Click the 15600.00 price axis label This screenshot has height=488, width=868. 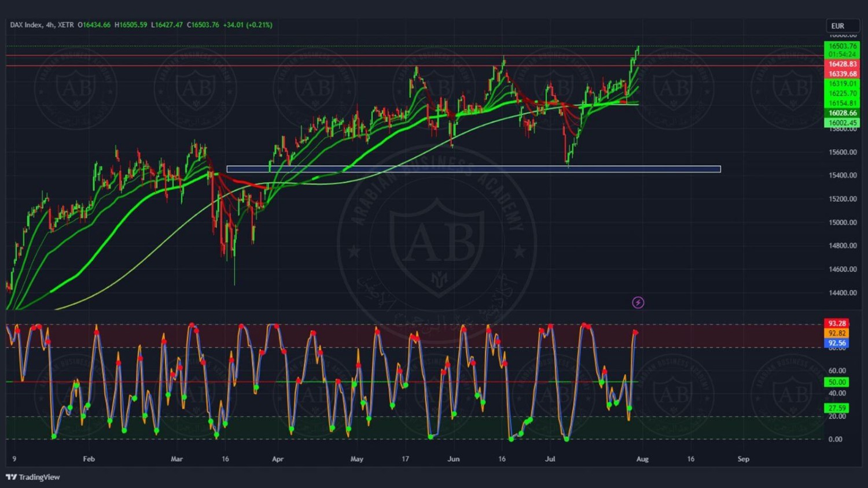pos(843,152)
